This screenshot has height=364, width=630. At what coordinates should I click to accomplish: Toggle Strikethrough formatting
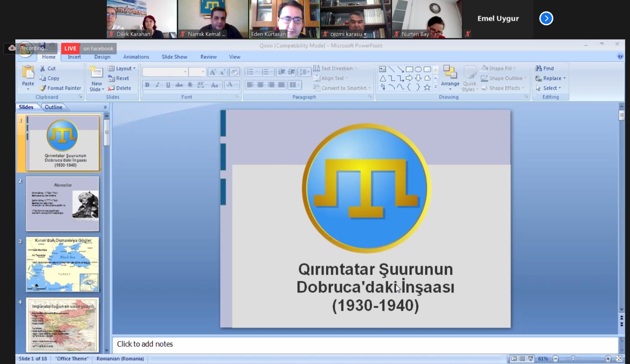(179, 85)
